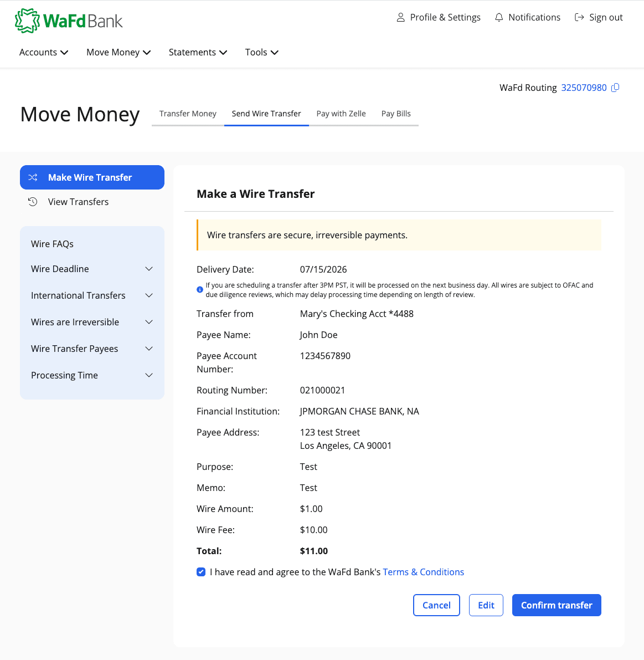Click the delivery date 07/15/2026

(323, 269)
